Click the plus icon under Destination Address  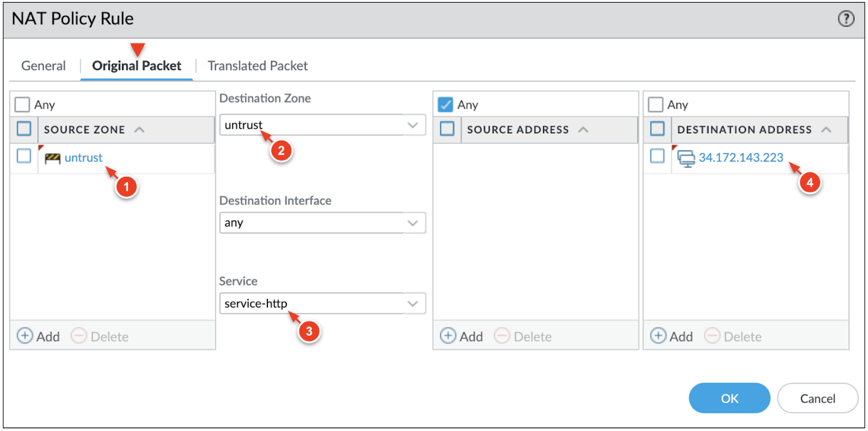point(658,336)
